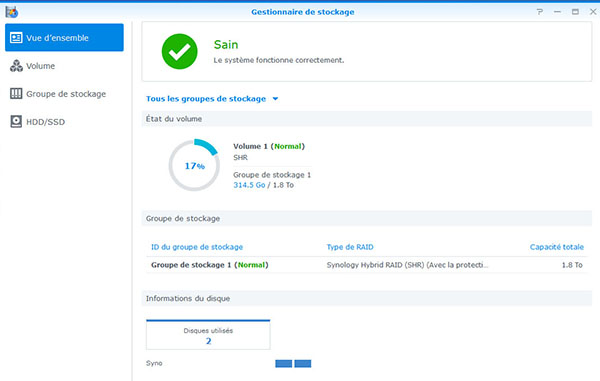Close the Gestionnaire de stockage window
600x381 pixels.
click(593, 12)
